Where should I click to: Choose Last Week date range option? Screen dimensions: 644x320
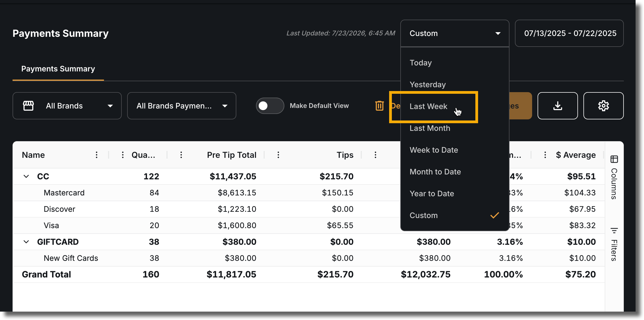pyautogui.click(x=455, y=106)
